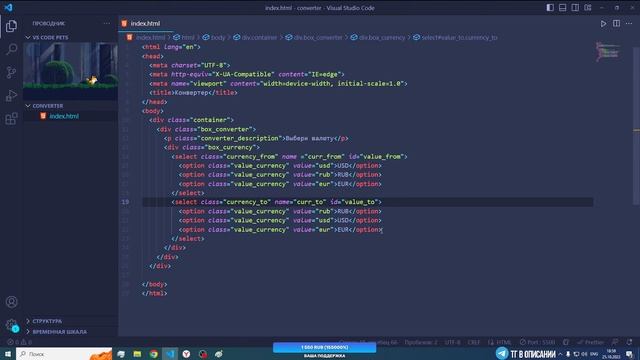Click line number 19 in the gutter

pos(125,202)
